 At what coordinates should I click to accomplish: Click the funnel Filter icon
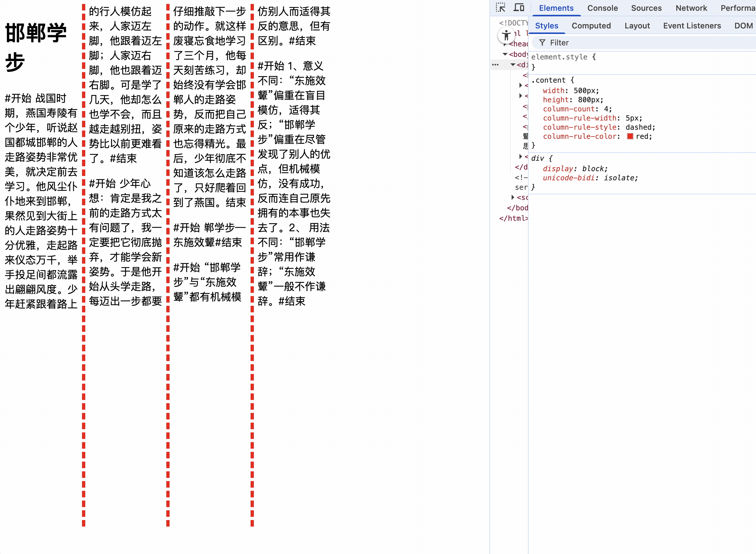tap(542, 42)
